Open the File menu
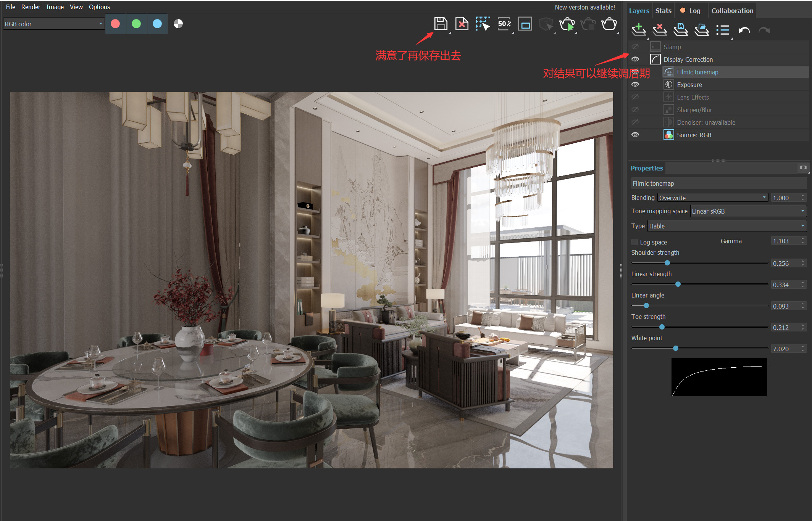The height and width of the screenshot is (521, 812). 11,7
